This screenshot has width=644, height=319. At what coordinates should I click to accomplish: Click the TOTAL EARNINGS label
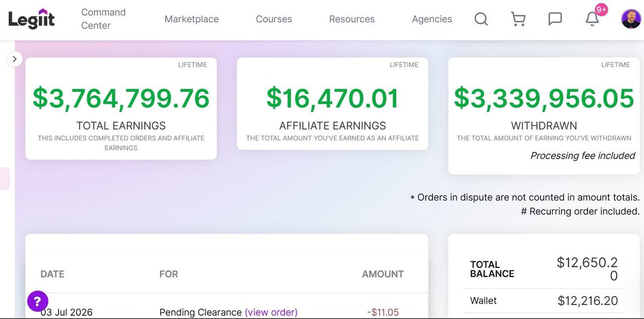[x=121, y=125]
